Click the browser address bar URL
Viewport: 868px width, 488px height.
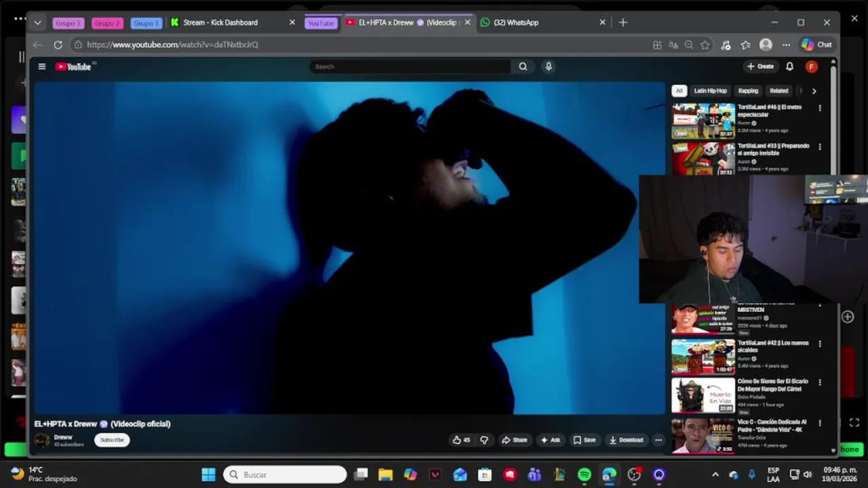tap(173, 45)
